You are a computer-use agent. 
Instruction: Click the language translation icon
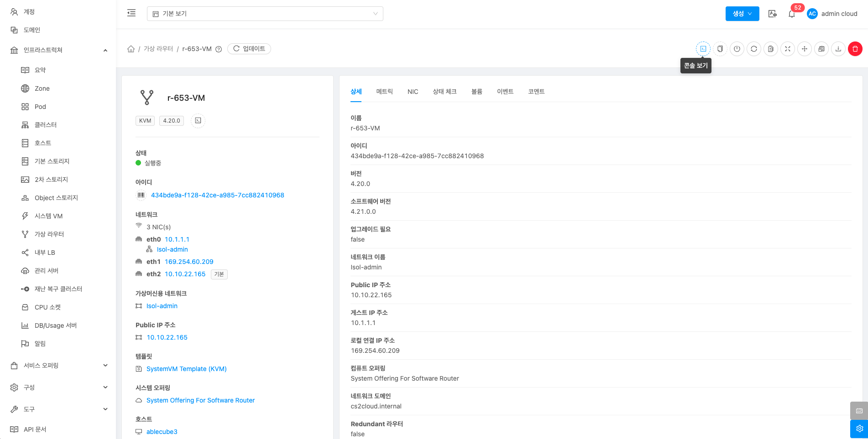pos(772,14)
